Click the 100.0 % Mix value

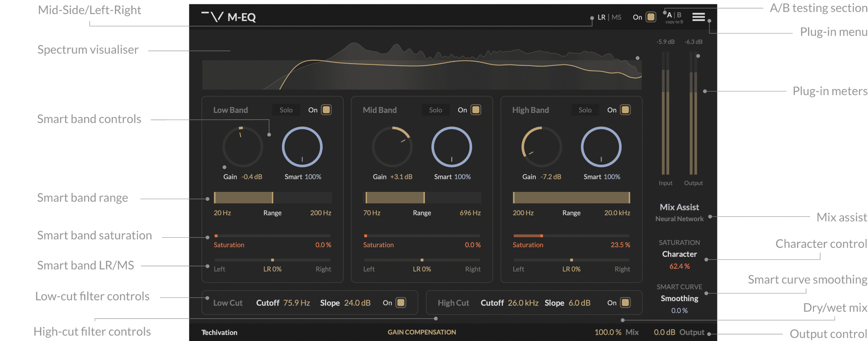[x=608, y=332]
